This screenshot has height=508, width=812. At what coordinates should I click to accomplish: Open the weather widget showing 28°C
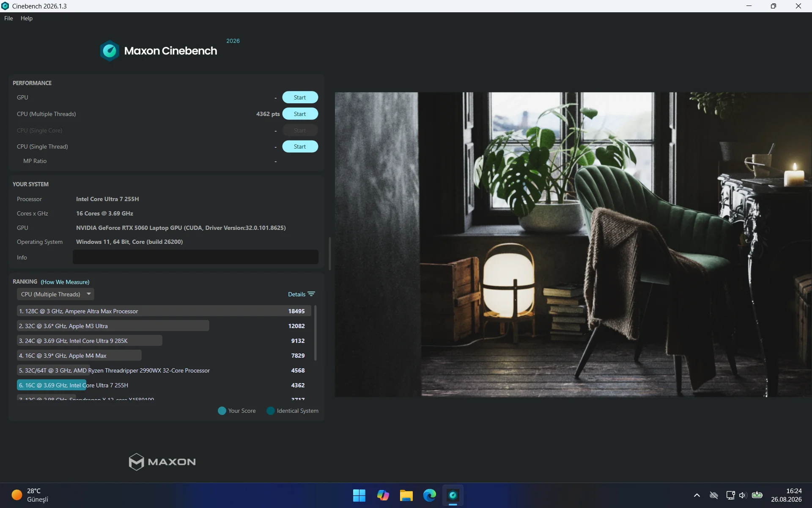point(30,495)
